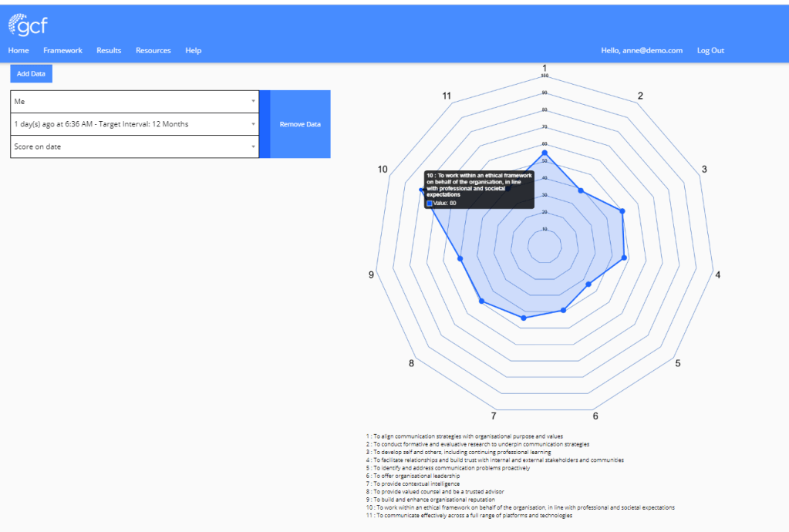Image resolution: width=789 pixels, height=532 pixels.
Task: Click data point on axis 8 of radar
Action: tap(482, 301)
